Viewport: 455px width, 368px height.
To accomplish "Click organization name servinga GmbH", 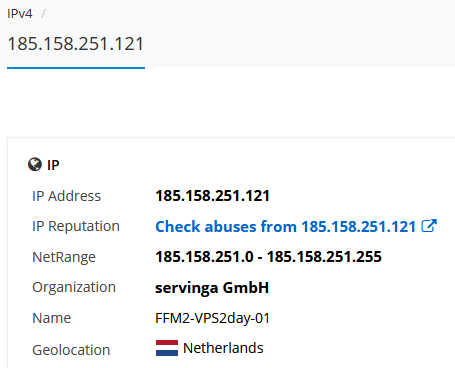I will (212, 288).
